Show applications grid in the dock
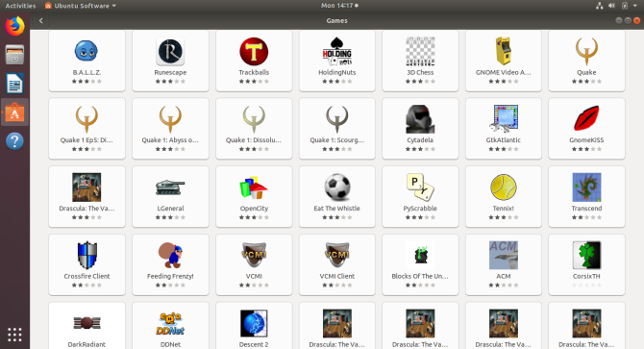 click(x=14, y=335)
